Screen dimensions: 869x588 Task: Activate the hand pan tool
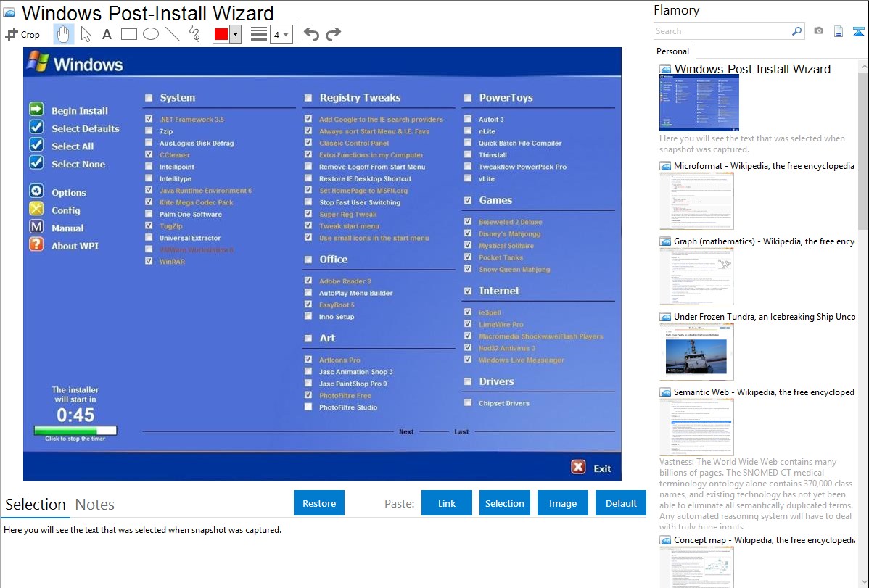click(63, 34)
